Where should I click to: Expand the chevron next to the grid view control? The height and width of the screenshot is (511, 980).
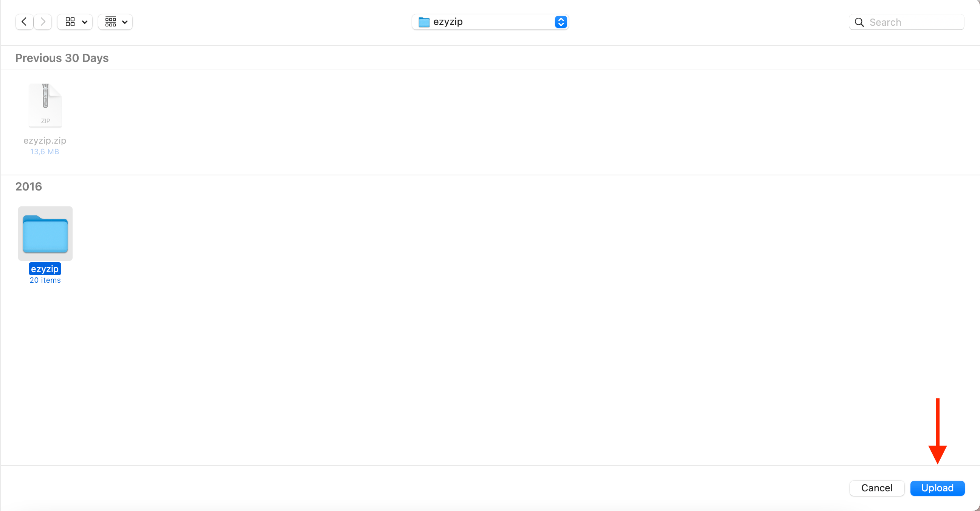[84, 22]
